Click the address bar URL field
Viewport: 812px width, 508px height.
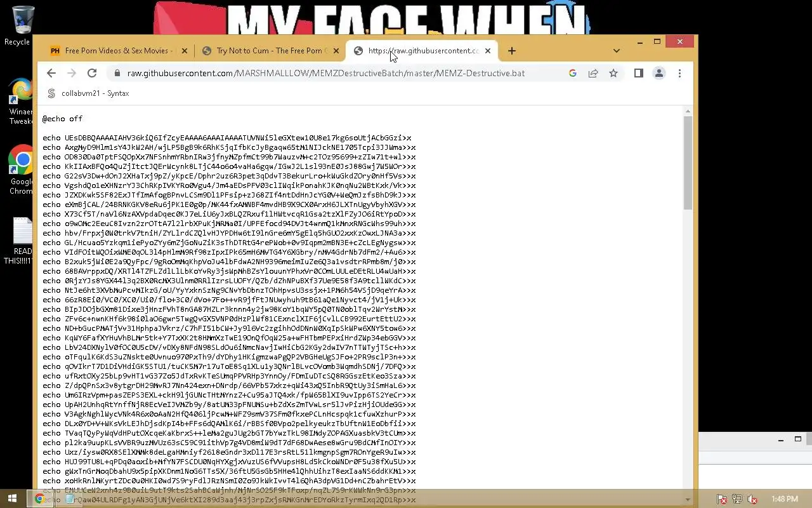326,73
